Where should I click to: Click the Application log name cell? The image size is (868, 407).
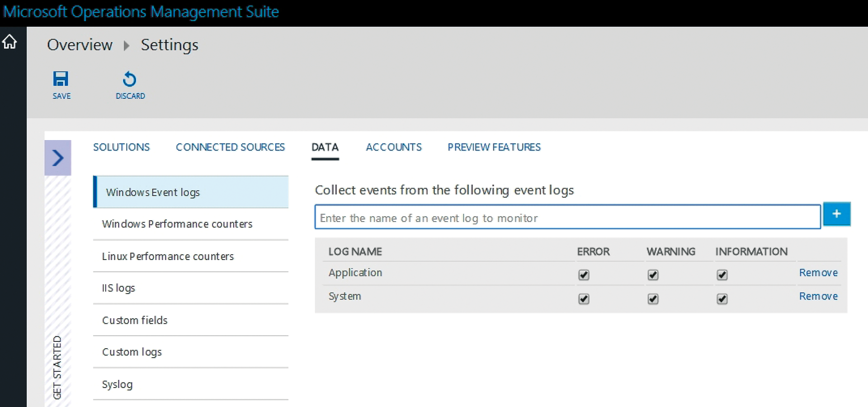(x=355, y=273)
